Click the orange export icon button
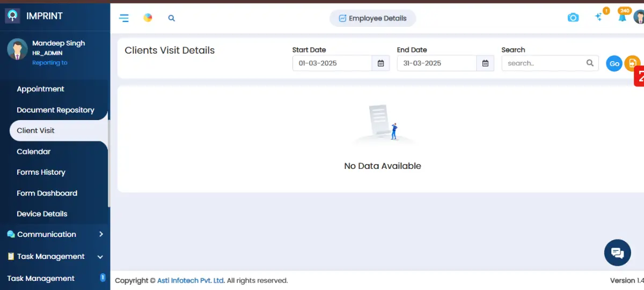Image resolution: width=644 pixels, height=290 pixels. click(x=632, y=63)
